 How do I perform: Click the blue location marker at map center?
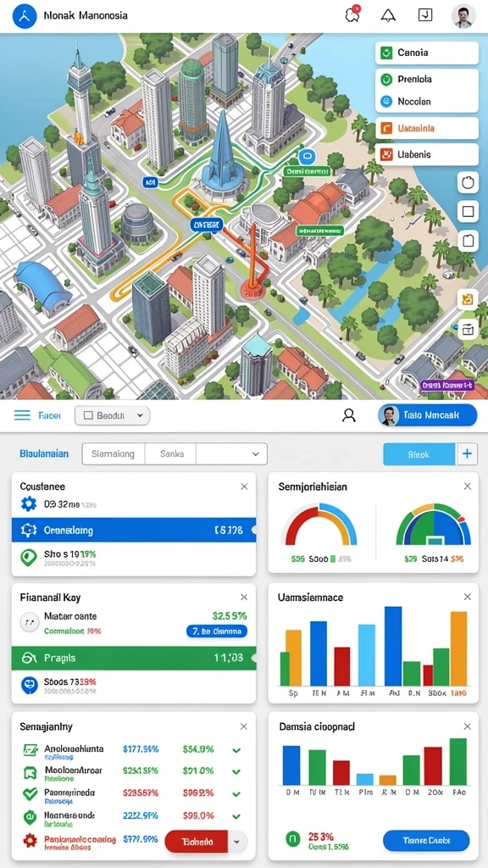point(206,225)
